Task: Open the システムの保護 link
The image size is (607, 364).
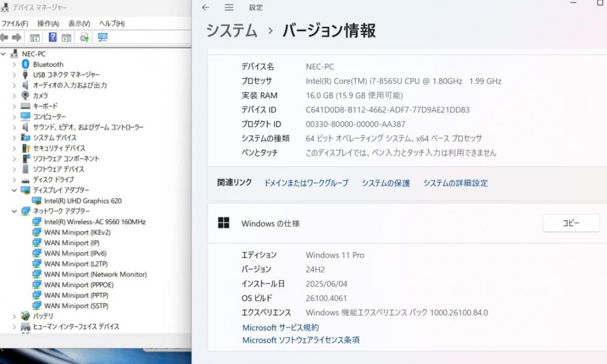Action: [x=386, y=183]
